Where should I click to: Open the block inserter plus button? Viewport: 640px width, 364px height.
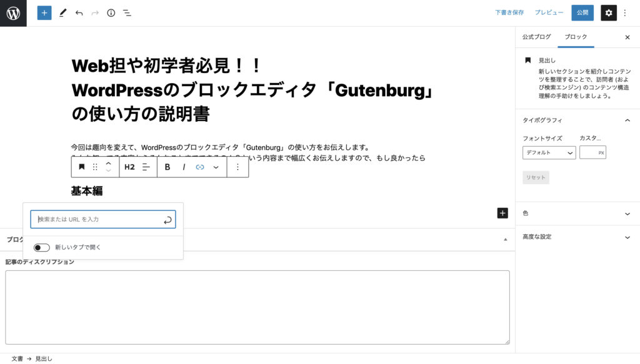coord(44,13)
